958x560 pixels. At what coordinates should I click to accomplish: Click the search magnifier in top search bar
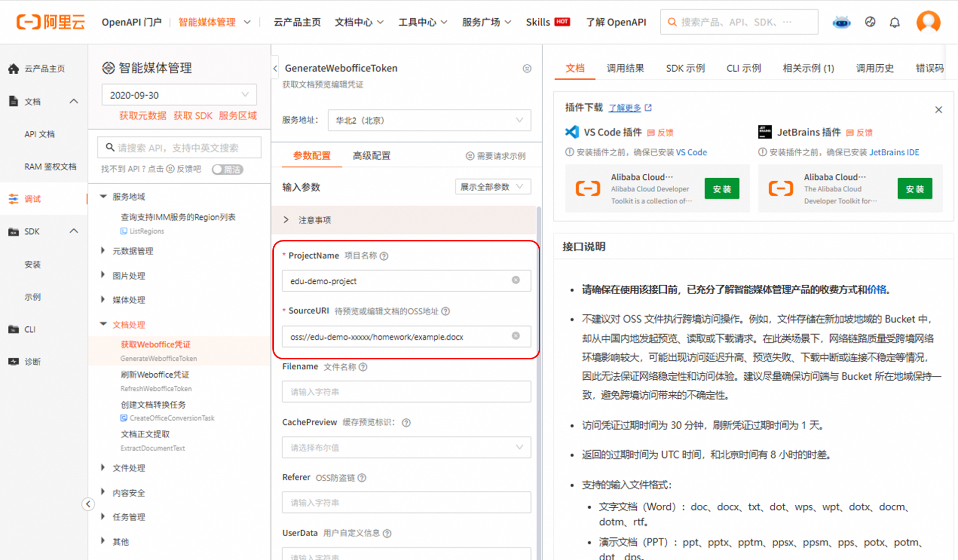[672, 22]
